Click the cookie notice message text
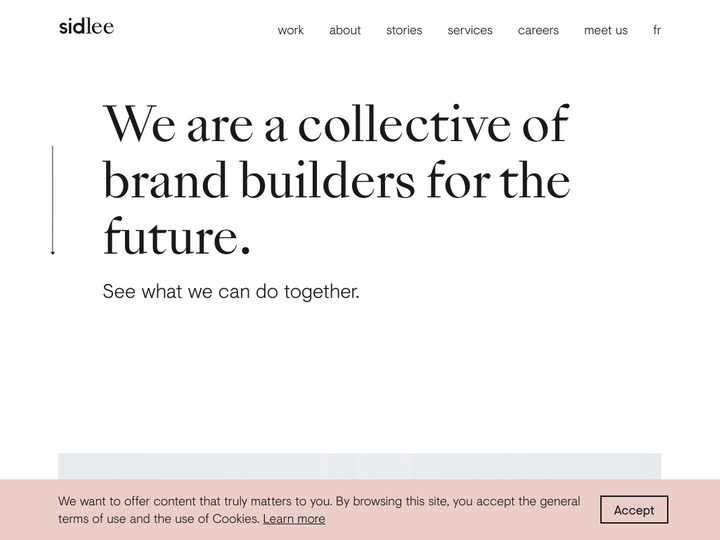This screenshot has height=540, width=720. [319, 501]
